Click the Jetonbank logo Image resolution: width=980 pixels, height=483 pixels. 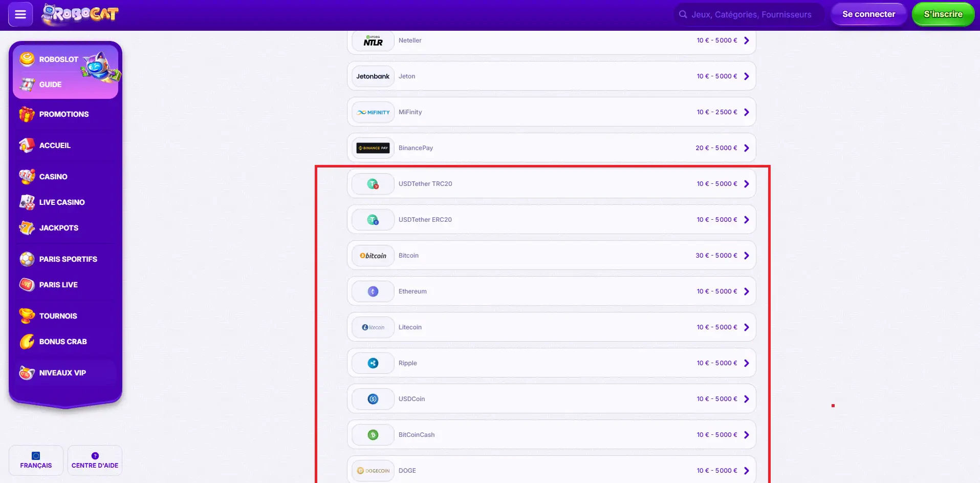click(x=373, y=76)
